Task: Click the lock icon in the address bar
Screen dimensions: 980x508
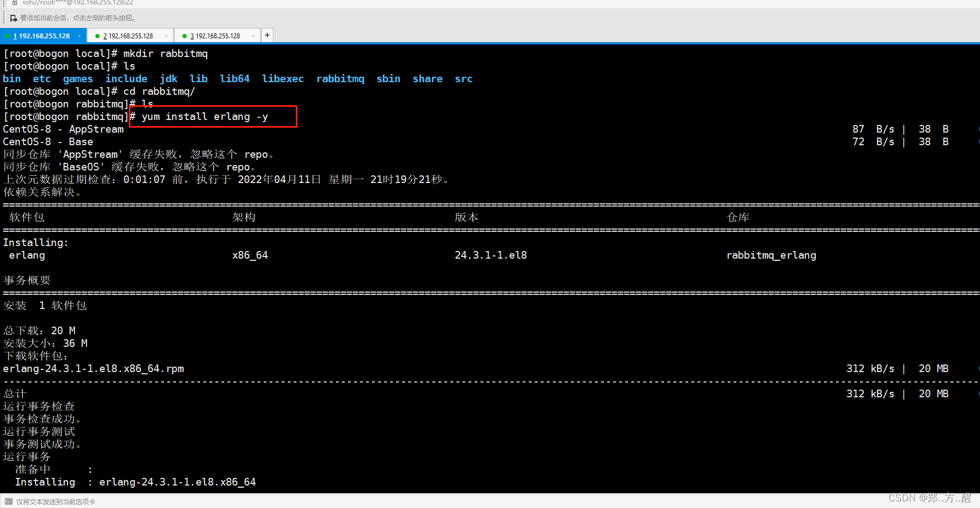Action: point(15,3)
